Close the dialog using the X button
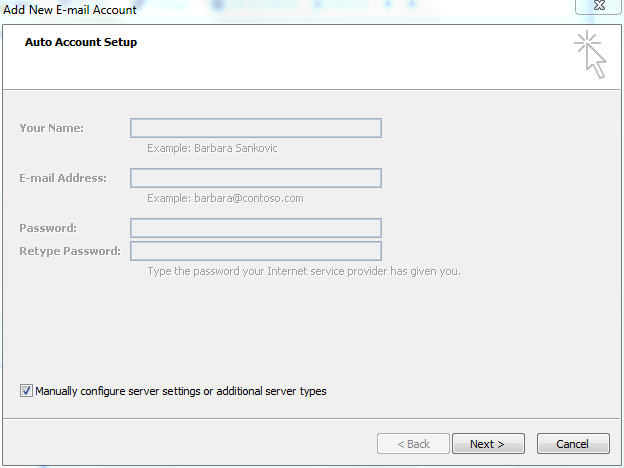624x468 pixels. (x=599, y=6)
